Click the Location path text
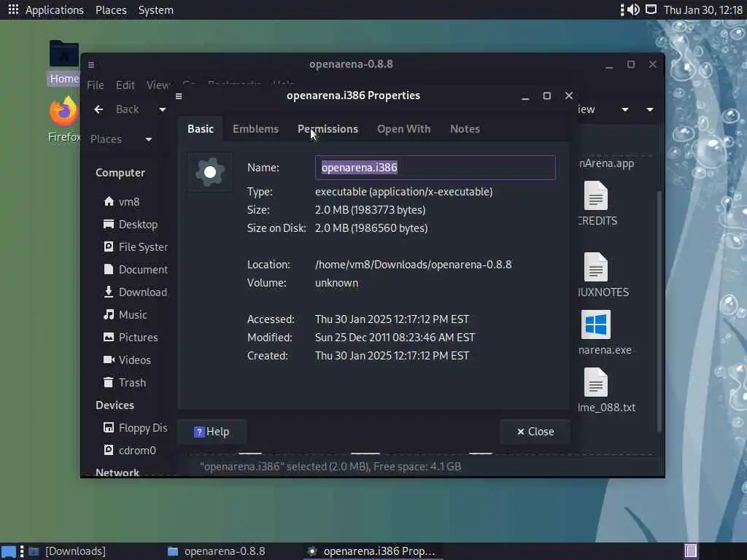This screenshot has width=747, height=560. tap(414, 264)
